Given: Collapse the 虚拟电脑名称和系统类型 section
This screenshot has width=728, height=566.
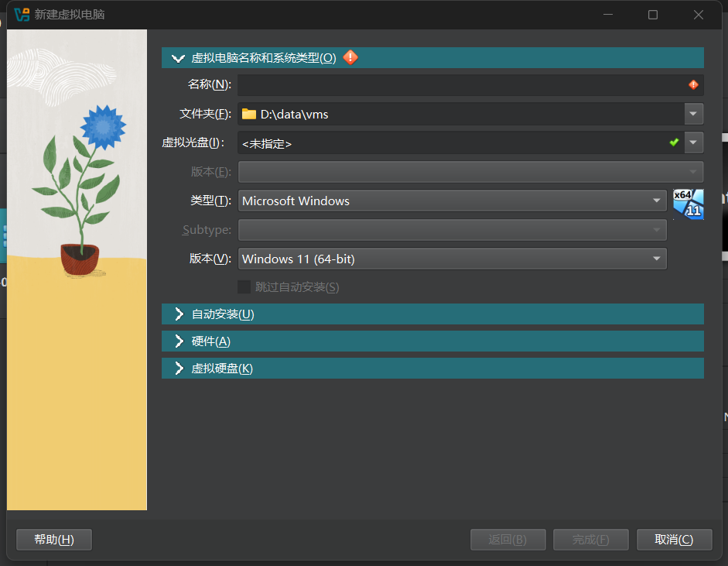Looking at the screenshot, I should click(178, 58).
